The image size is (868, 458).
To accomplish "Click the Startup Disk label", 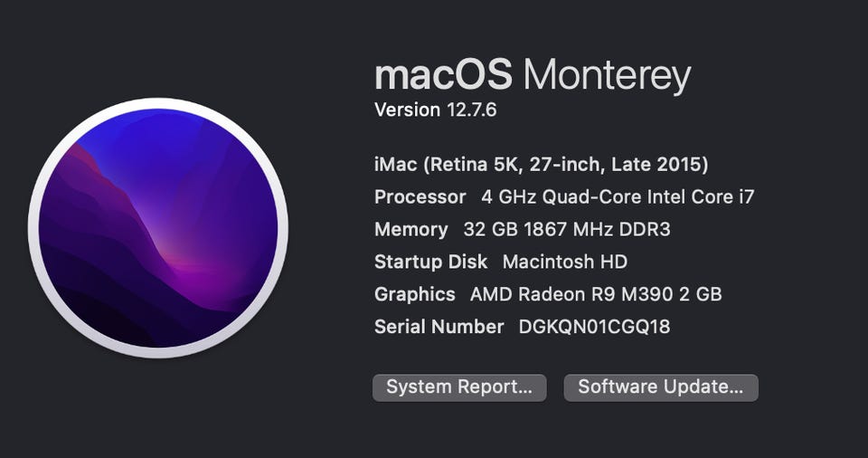I will (430, 262).
